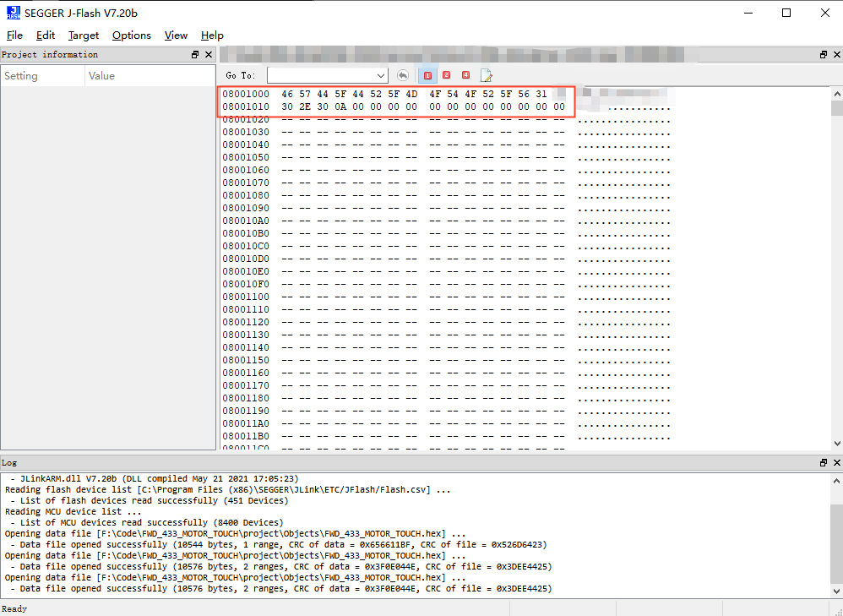The height and width of the screenshot is (616, 843).
Task: Open the Go To address dropdown
Action: pos(381,75)
